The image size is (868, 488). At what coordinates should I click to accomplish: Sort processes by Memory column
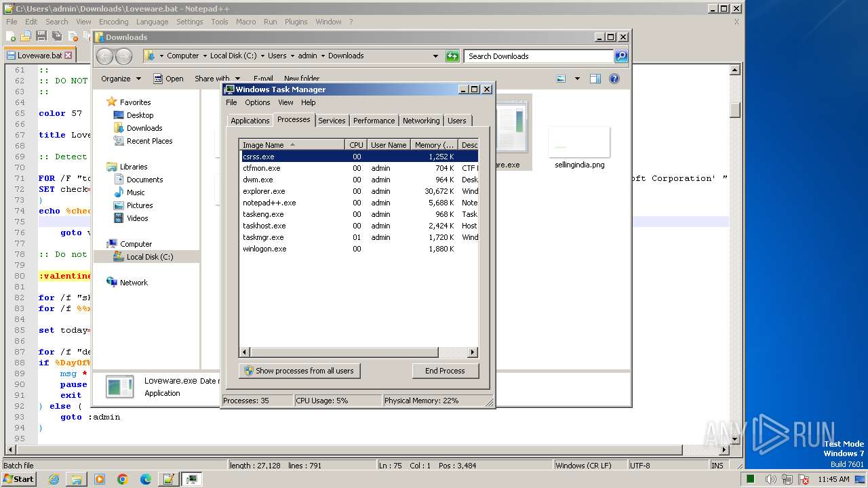(434, 145)
